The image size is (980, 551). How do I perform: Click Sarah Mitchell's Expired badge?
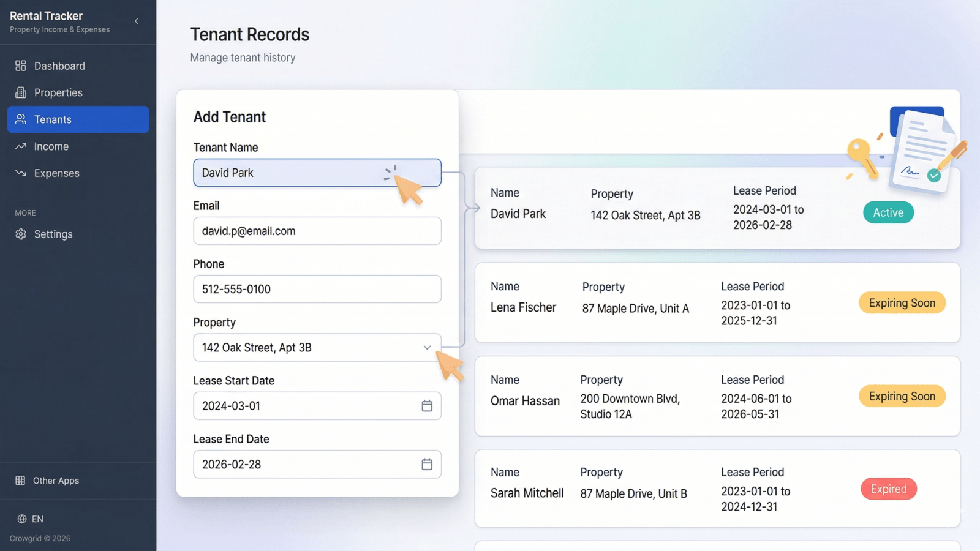[889, 489]
